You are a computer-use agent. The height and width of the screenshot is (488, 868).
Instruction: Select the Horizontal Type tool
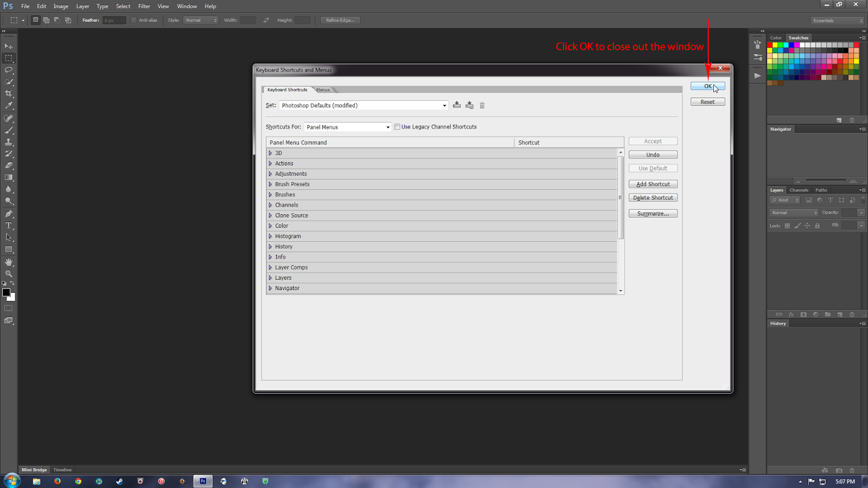click(x=9, y=226)
